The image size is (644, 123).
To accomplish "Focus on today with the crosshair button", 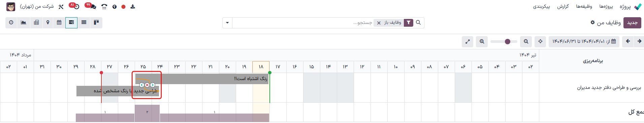I will 540,42.
